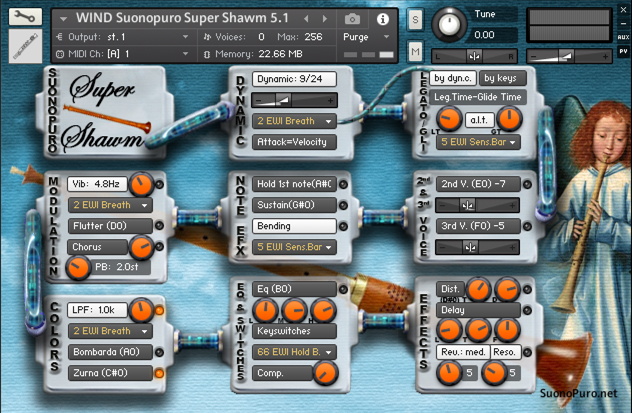Screen dimensions: 632x413
Task: Click the Vib: 4.8Hz field
Action: [97, 184]
